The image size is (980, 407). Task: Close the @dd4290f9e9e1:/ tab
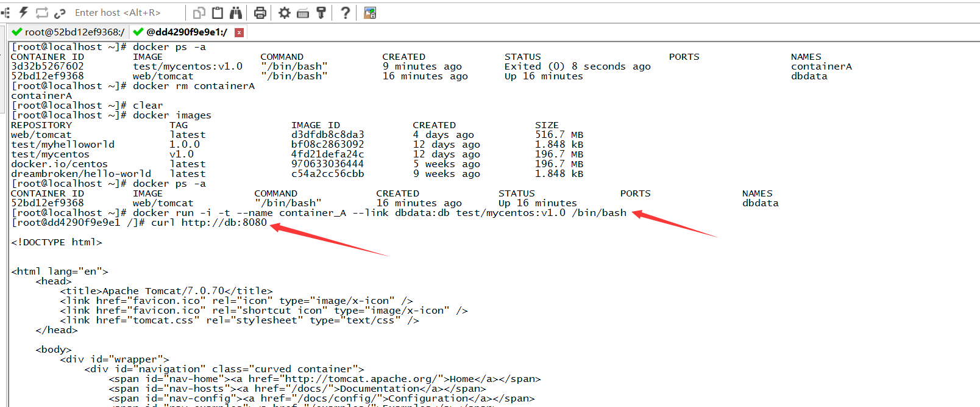[239, 32]
